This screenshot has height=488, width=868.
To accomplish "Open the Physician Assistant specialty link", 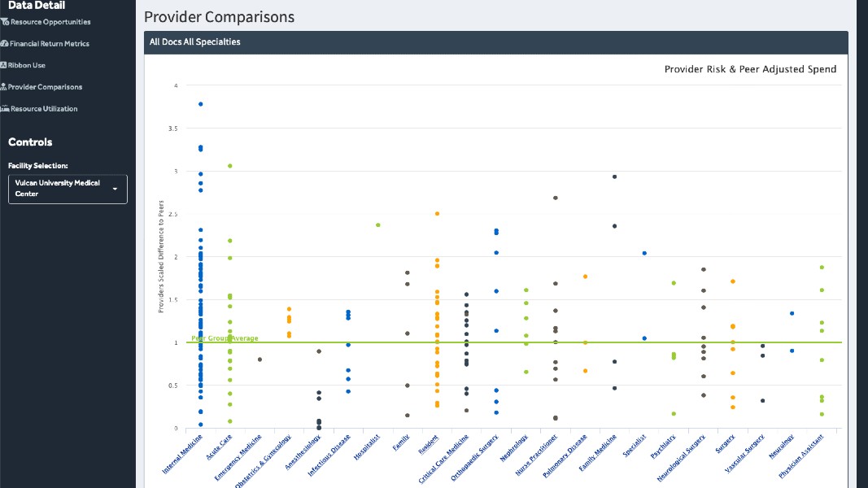I will click(801, 456).
